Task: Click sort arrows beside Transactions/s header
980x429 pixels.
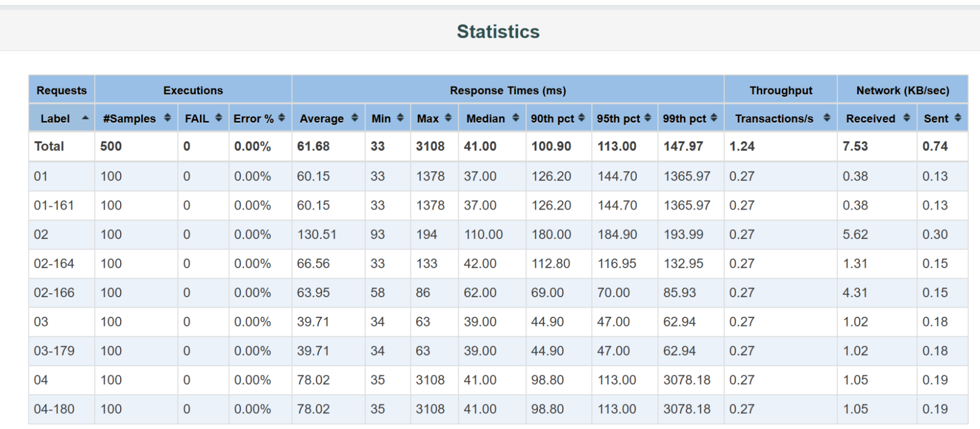Action: pos(827,118)
